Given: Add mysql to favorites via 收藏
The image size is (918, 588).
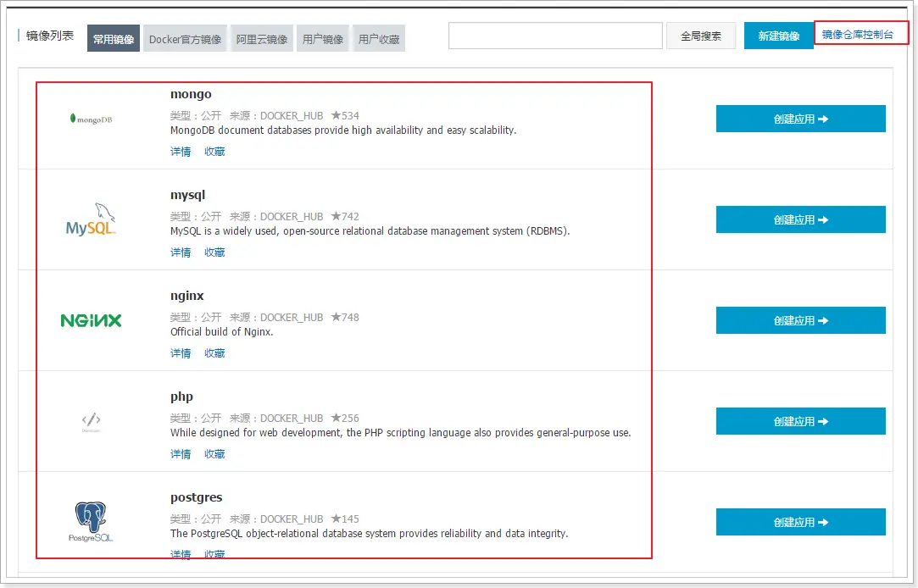Looking at the screenshot, I should [214, 252].
